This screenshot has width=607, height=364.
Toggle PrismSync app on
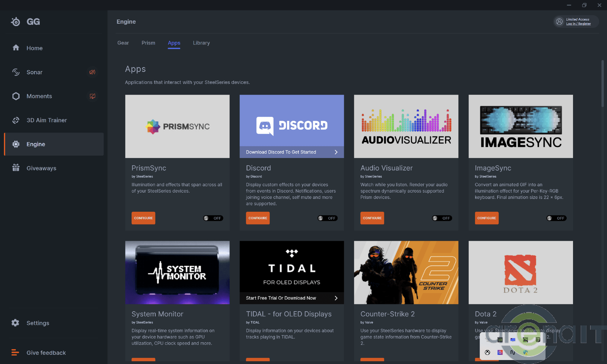pos(213,218)
